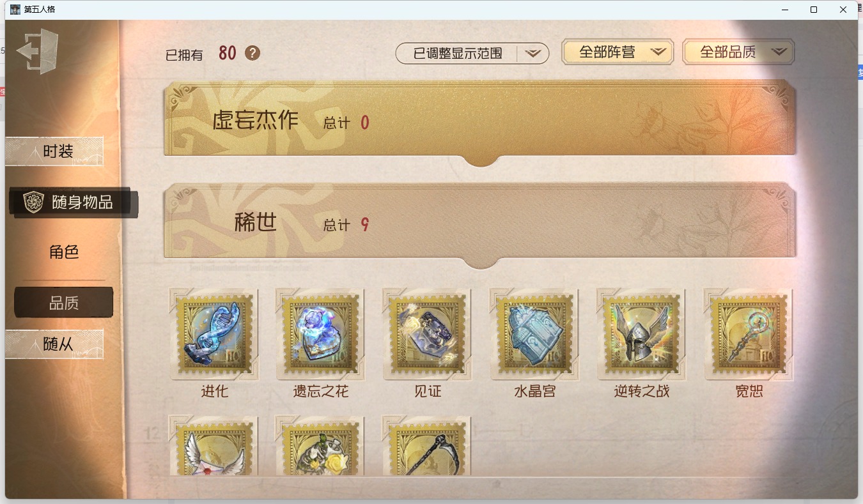Select the 宽恕 staff accessory stamp

748,334
